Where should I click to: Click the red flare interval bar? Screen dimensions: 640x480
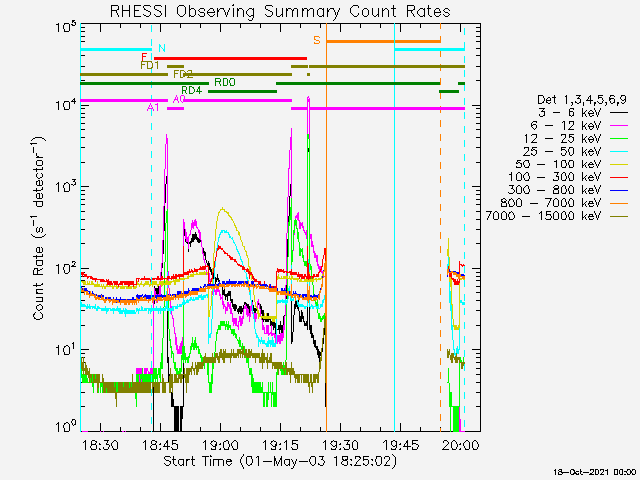231,58
